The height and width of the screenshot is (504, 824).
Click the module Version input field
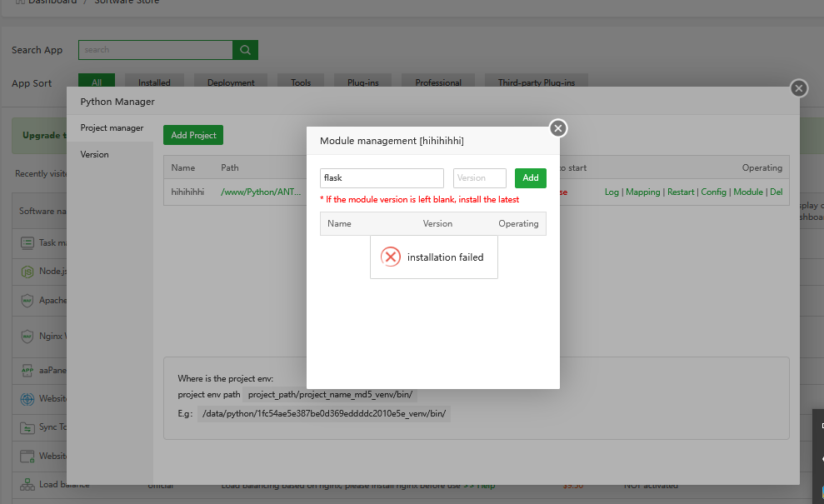[479, 178]
